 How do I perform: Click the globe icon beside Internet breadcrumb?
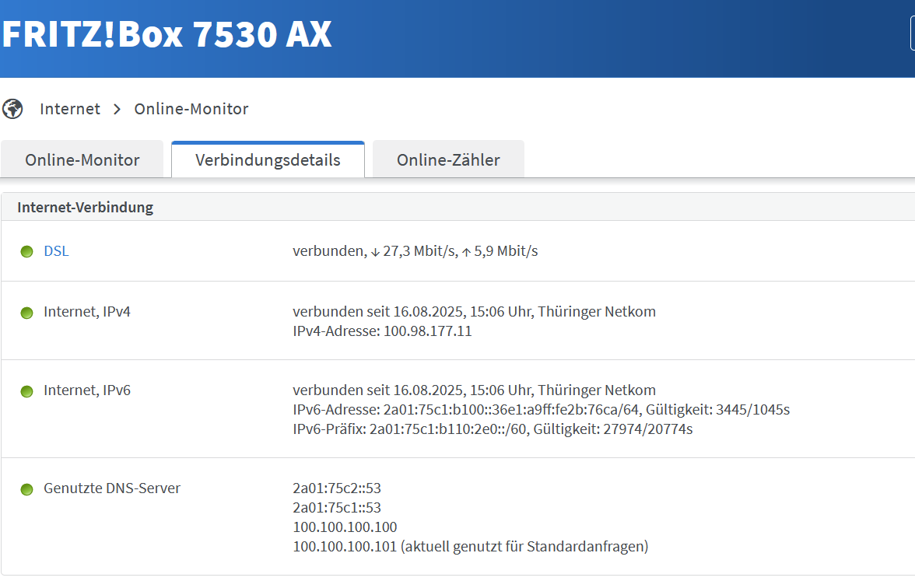[x=12, y=109]
